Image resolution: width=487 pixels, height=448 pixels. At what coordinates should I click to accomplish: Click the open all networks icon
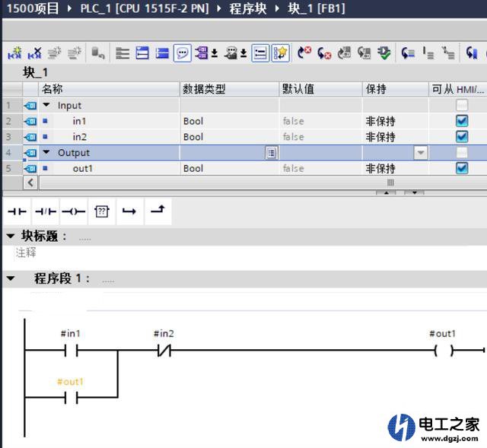(142, 53)
